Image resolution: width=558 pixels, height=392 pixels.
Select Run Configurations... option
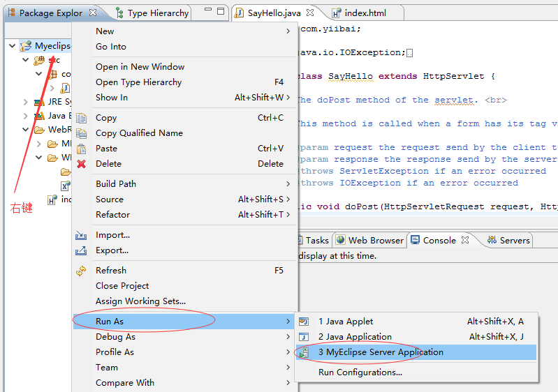point(360,372)
